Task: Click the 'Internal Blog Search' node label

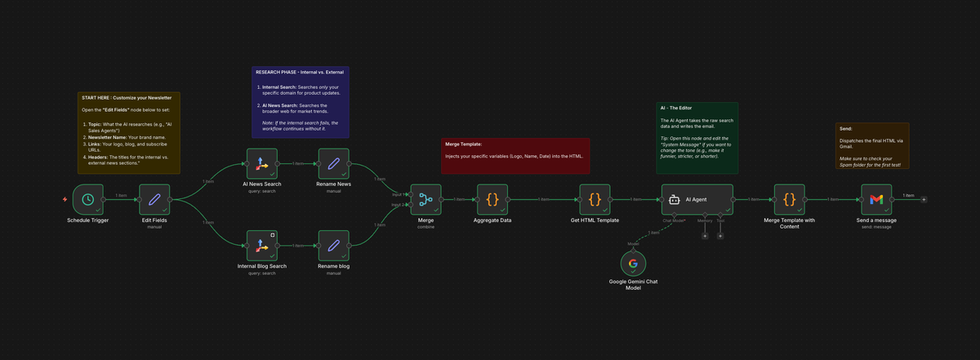Action: 262,267
